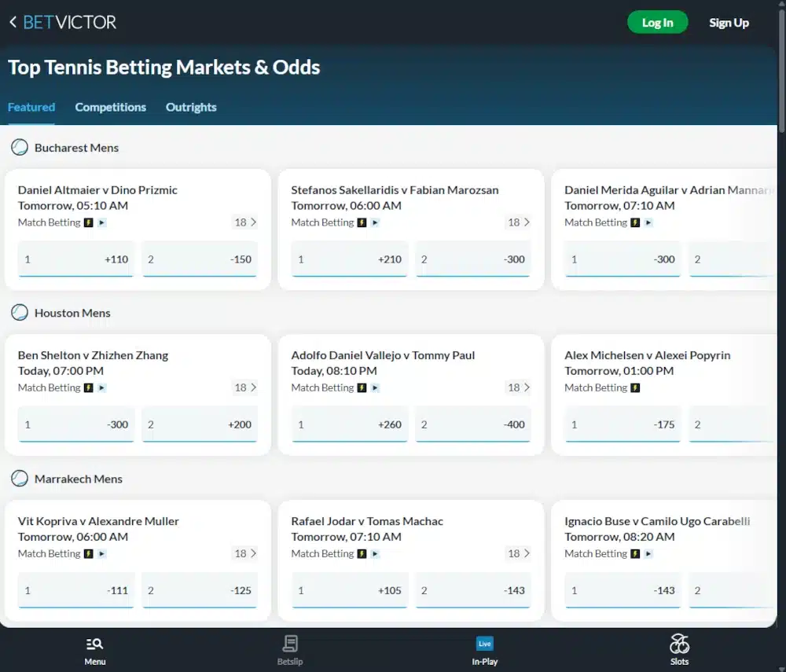Viewport: 786px width, 672px height.
Task: Expand the 18 markets for Vallejo v Paul
Action: pos(517,387)
